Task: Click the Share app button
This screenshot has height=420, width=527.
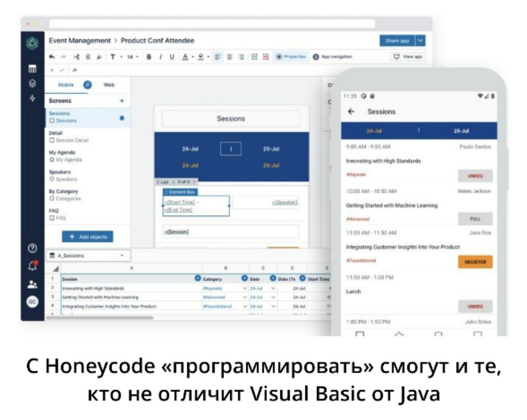Action: [x=397, y=40]
